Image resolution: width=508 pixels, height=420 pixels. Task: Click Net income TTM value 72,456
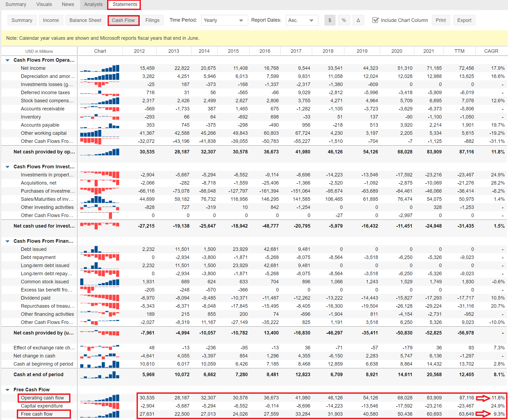[466, 68]
